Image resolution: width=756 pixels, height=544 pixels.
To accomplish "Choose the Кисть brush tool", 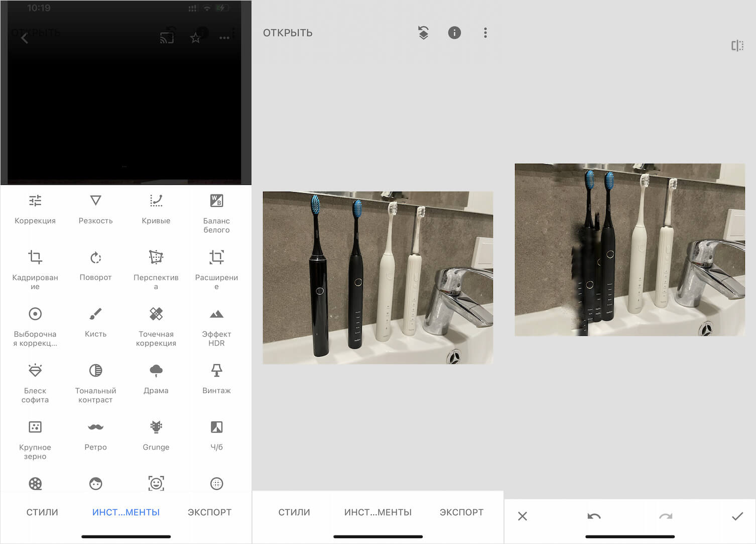I will [95, 321].
